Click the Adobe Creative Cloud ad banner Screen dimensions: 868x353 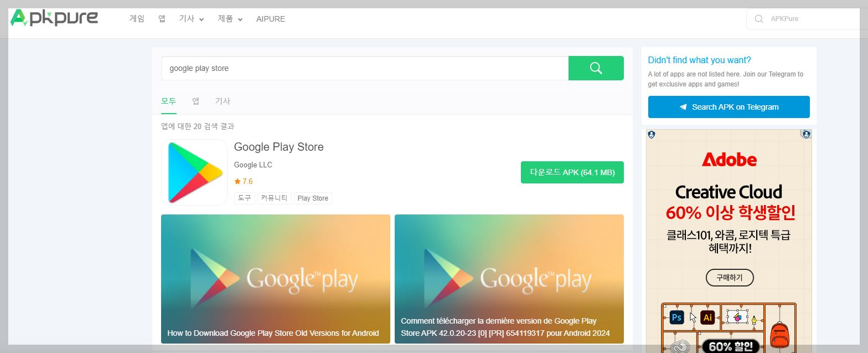[x=729, y=241]
